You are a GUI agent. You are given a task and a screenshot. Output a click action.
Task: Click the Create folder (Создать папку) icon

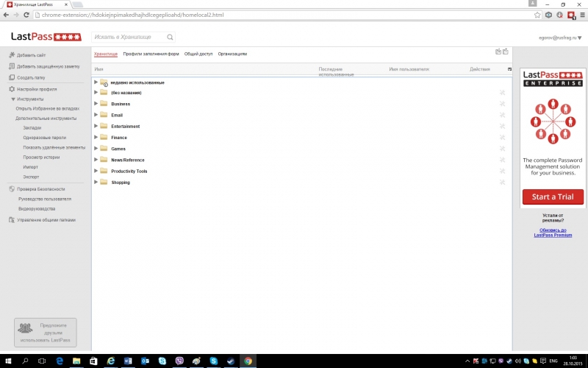[12, 77]
